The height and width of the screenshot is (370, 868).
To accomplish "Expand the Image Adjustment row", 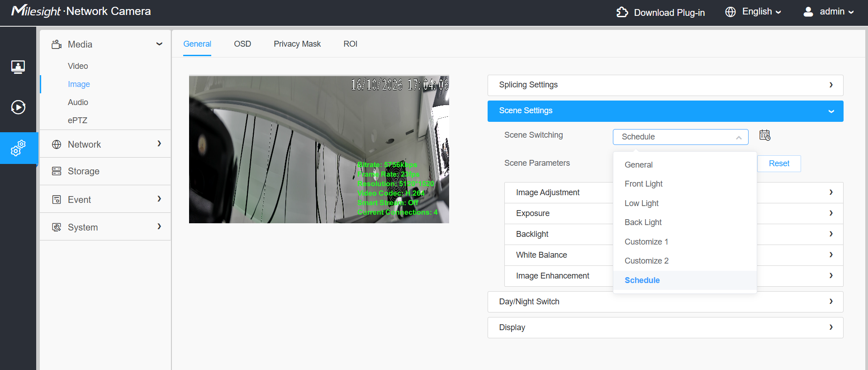I will point(674,192).
